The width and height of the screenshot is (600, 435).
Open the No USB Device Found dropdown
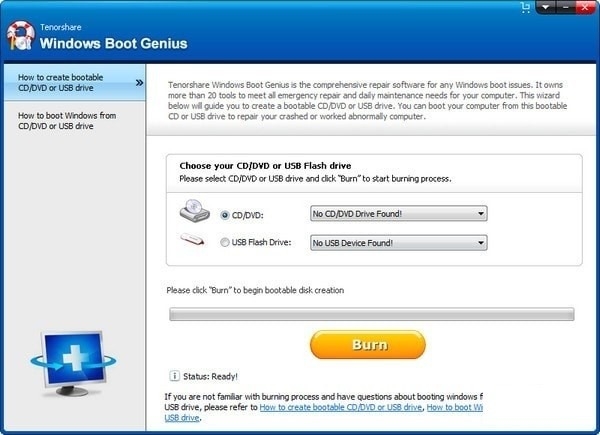(x=398, y=243)
